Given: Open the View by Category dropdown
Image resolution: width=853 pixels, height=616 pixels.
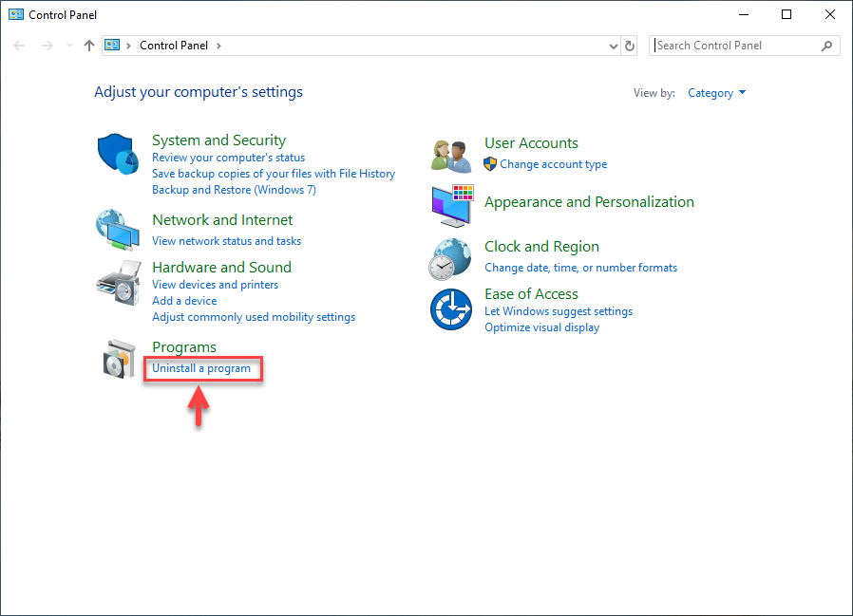Looking at the screenshot, I should [x=716, y=93].
